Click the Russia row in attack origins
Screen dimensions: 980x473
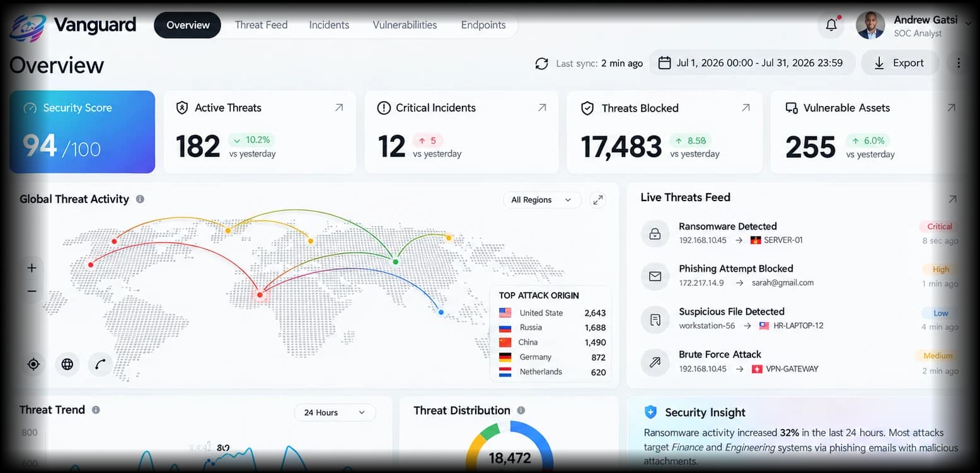pyautogui.click(x=552, y=327)
